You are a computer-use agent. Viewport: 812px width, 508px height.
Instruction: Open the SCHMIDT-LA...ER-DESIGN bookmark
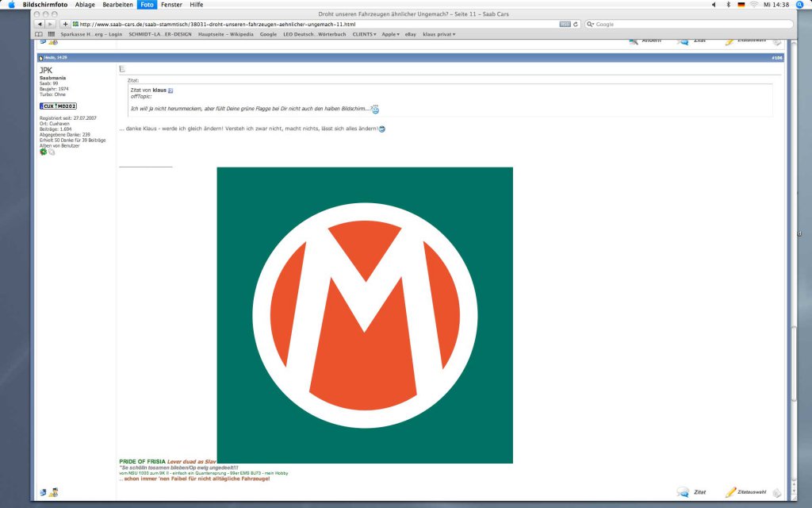160,34
